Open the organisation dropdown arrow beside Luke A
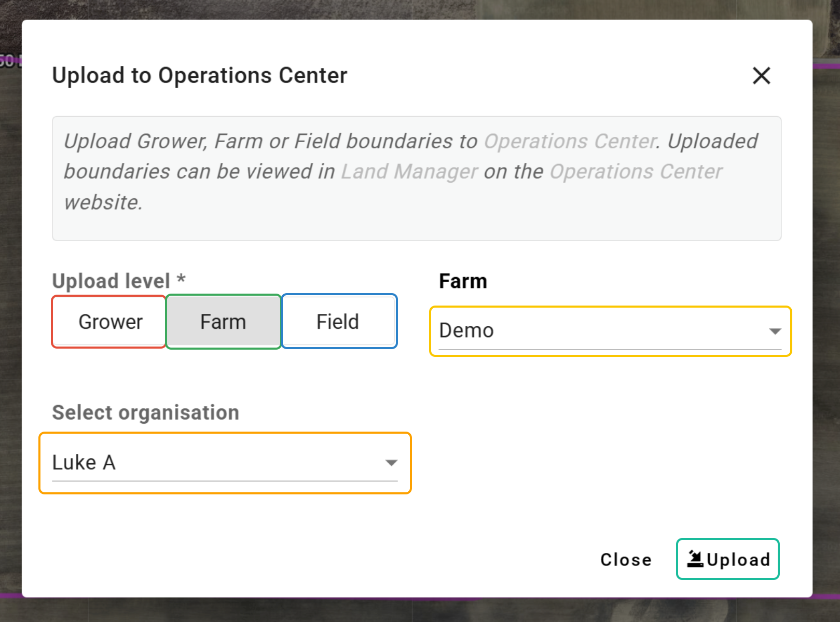The image size is (840, 622). [391, 462]
